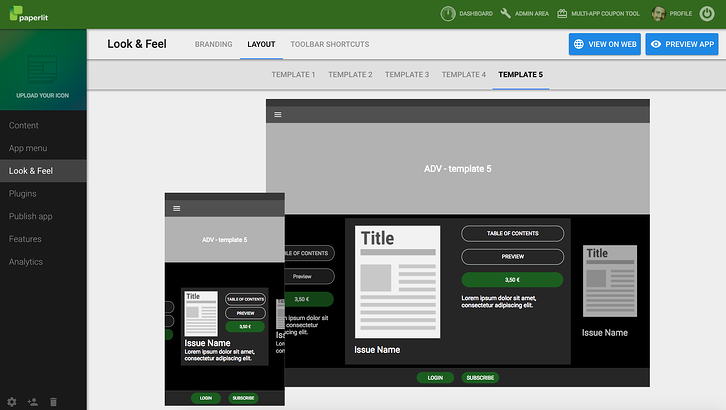Select the Layout tab

click(261, 44)
